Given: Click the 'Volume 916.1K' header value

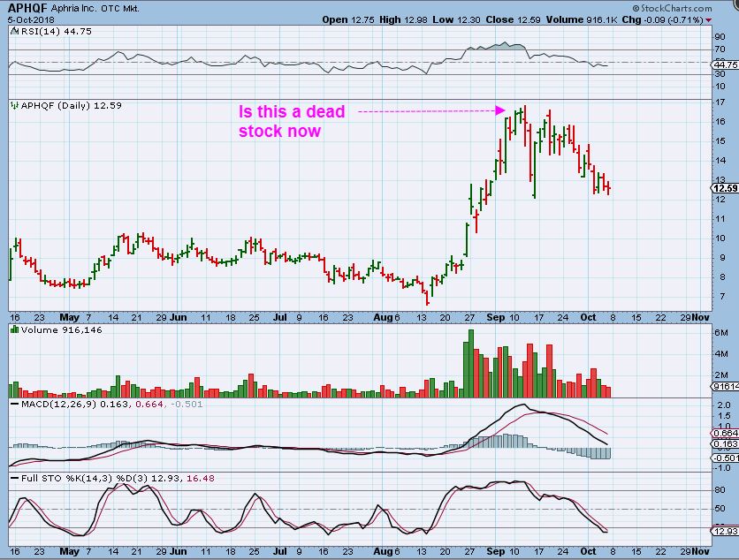Looking at the screenshot, I should 582,19.
